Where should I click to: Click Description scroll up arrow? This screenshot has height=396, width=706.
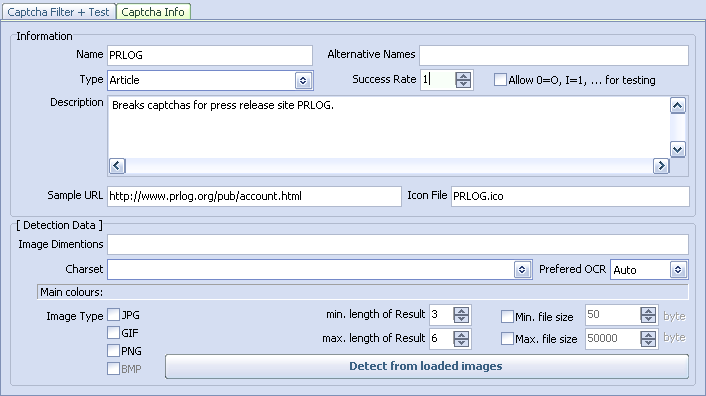[x=678, y=105]
